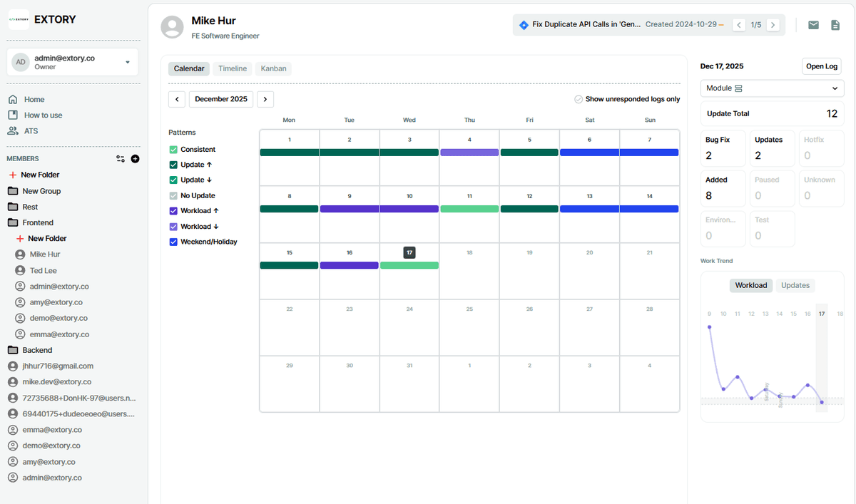Switch to the Timeline tab
856x504 pixels.
233,68
